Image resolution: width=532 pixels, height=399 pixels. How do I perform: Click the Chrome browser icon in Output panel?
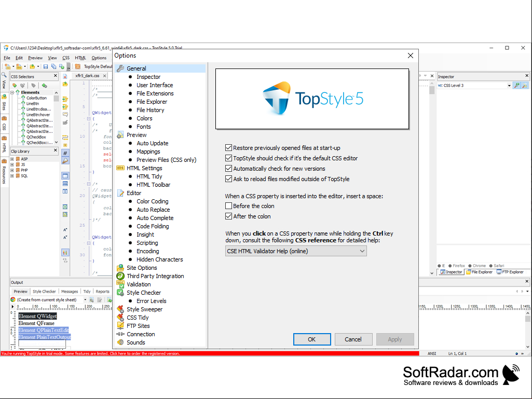13,299
